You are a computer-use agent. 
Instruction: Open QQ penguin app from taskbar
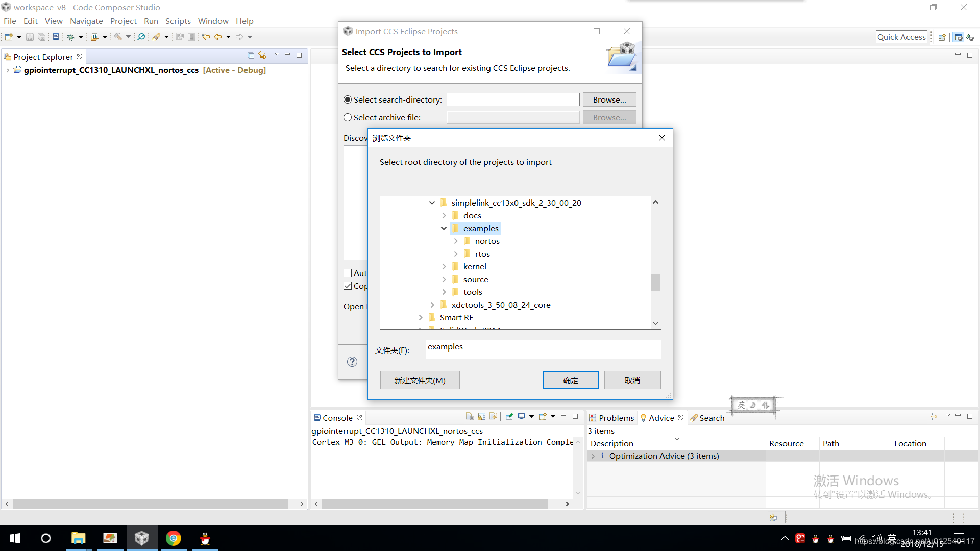click(205, 538)
